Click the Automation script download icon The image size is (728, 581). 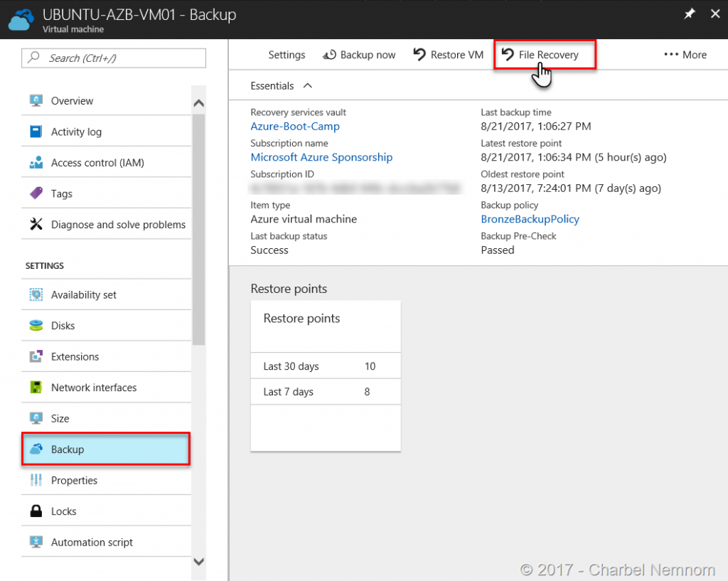[36, 542]
